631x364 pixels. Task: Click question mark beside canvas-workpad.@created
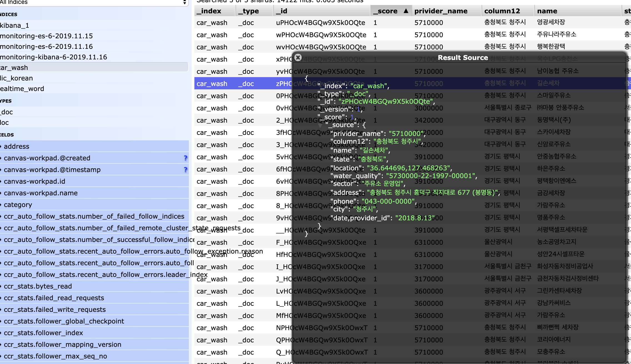tap(186, 158)
